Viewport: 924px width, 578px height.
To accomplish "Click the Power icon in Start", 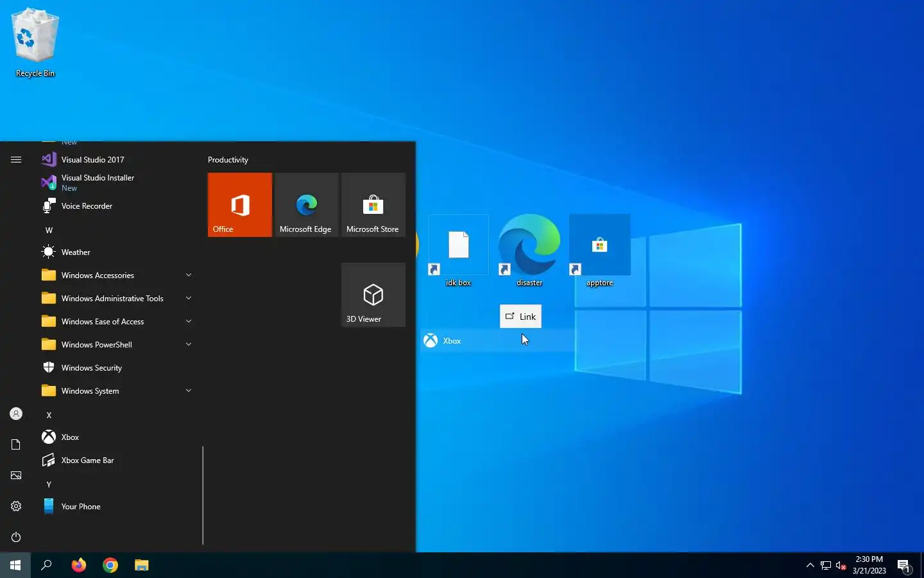I will tap(16, 537).
